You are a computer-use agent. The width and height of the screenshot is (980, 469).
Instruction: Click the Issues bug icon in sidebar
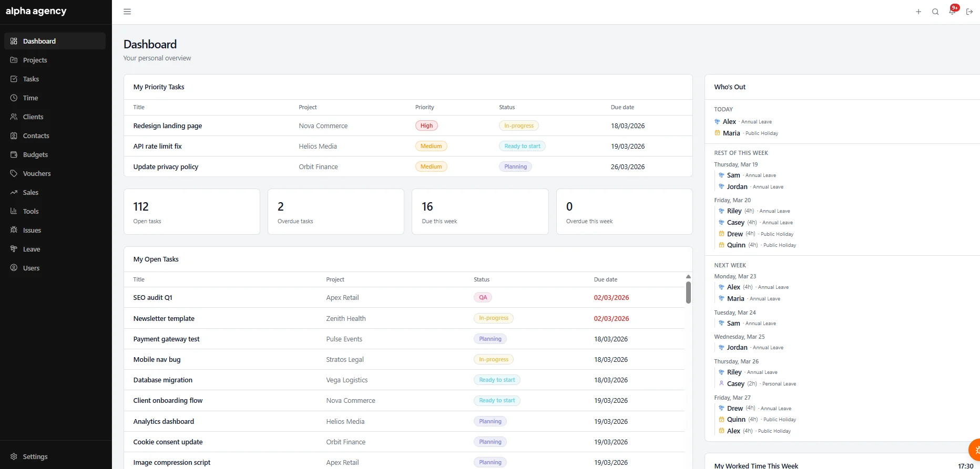click(14, 230)
